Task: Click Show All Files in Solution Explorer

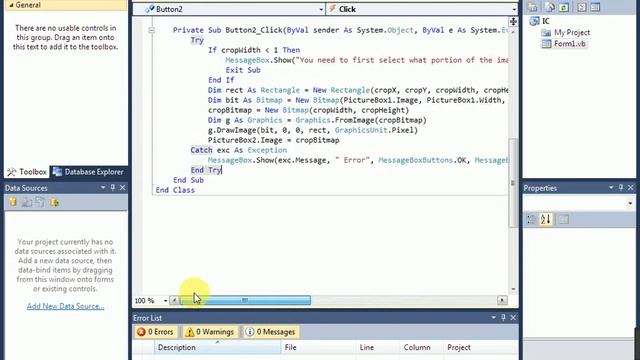Action: tap(549, 7)
